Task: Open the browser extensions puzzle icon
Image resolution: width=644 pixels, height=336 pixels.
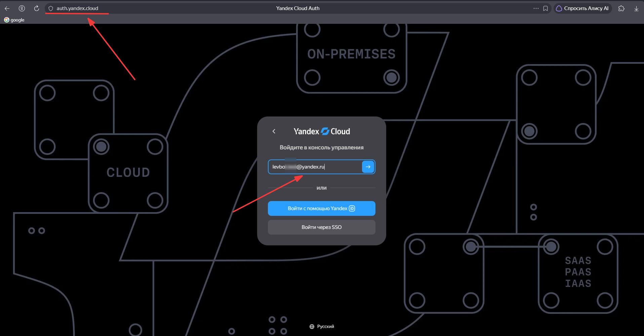Action: pos(621,8)
